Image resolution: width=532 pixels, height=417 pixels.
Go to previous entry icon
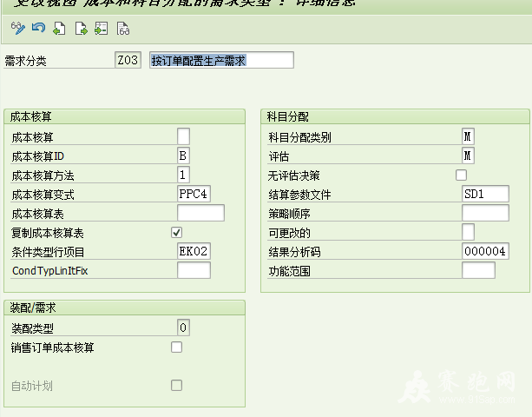click(x=59, y=29)
